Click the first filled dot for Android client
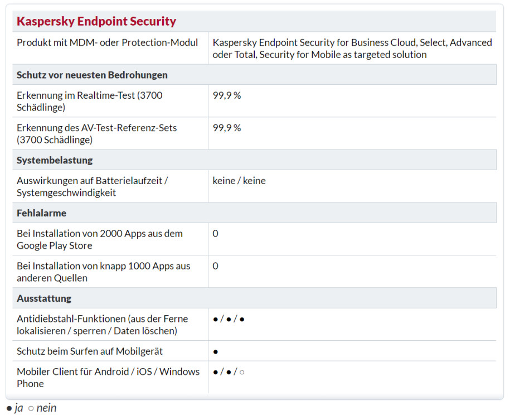This screenshot has height=420, width=510. pos(215,372)
